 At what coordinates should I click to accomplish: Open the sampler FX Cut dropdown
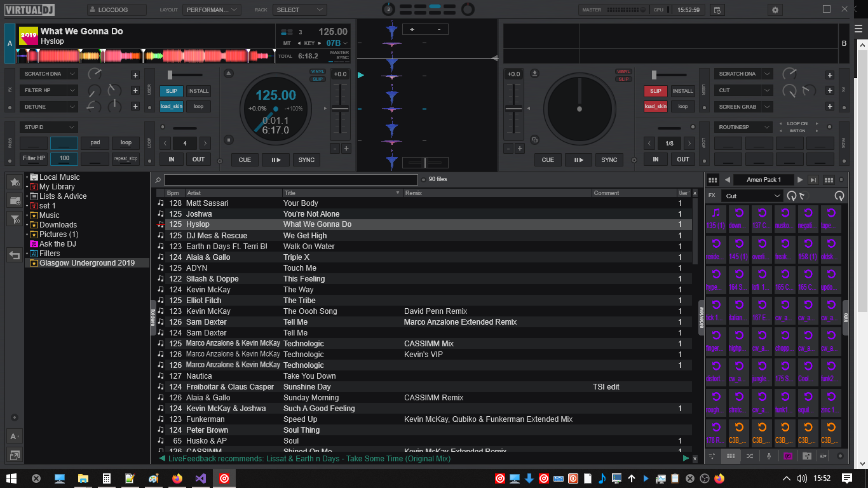point(753,196)
